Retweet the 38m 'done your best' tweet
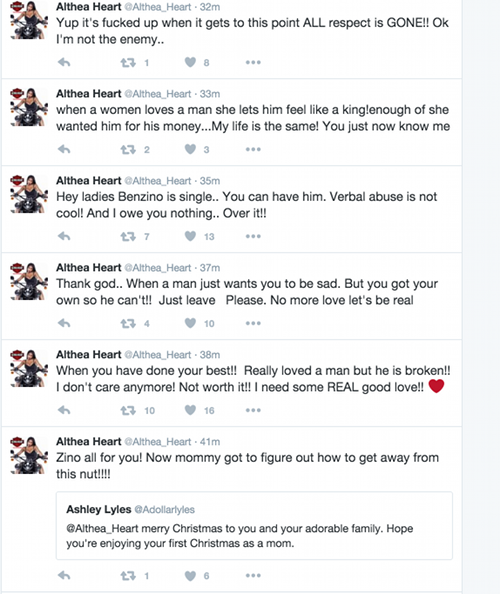 pyautogui.click(x=128, y=410)
